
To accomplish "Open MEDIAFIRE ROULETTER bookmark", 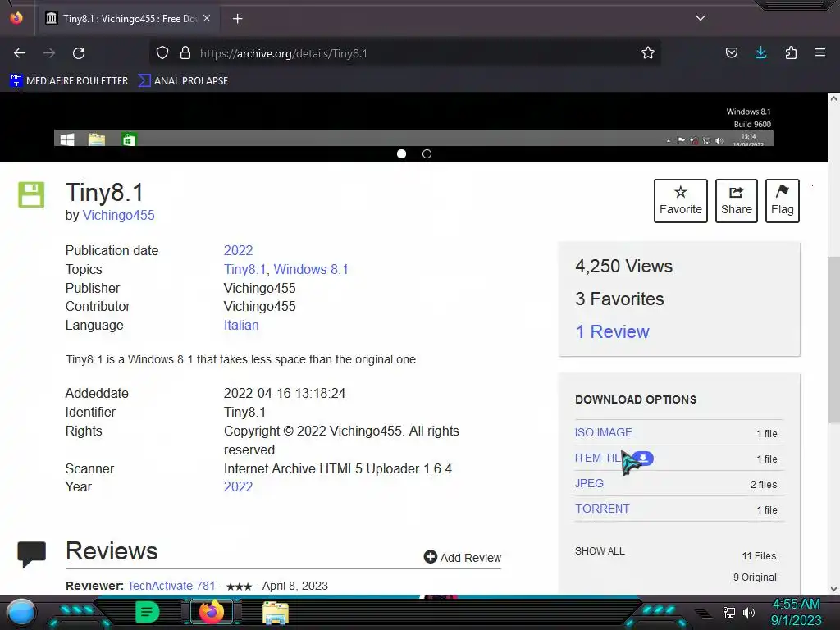I will click(69, 81).
